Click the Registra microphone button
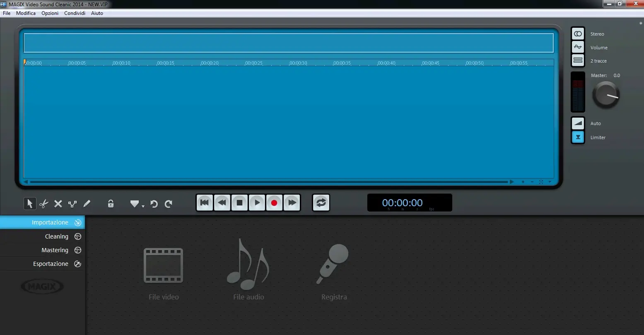The width and height of the screenshot is (644, 335). tap(334, 272)
